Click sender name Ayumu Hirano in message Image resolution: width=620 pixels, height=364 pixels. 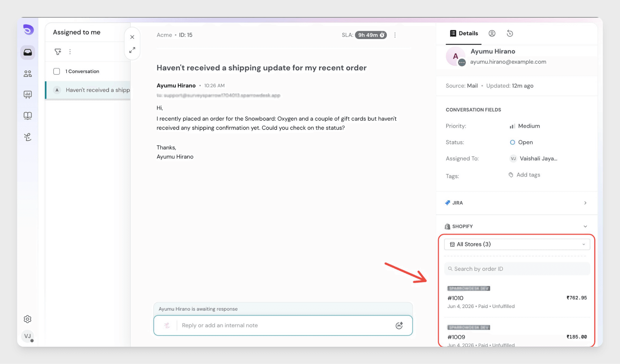[176, 86]
